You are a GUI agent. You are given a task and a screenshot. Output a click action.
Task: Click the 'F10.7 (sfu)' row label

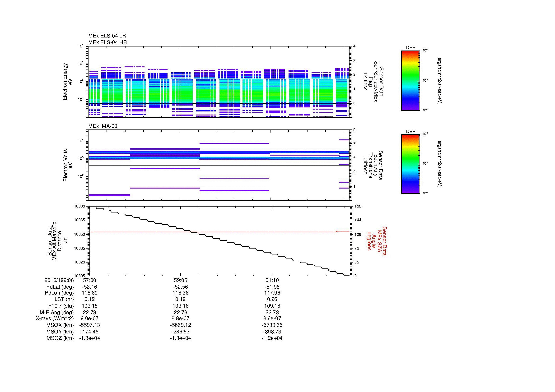coord(61,306)
